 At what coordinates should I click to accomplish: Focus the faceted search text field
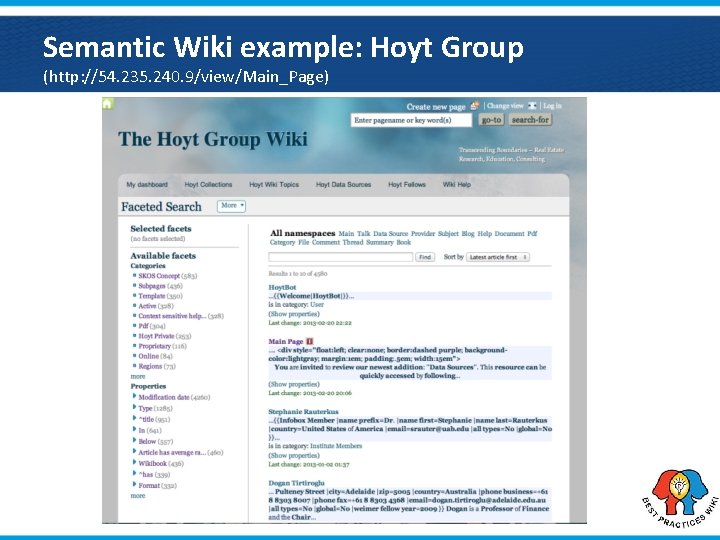tap(340, 257)
